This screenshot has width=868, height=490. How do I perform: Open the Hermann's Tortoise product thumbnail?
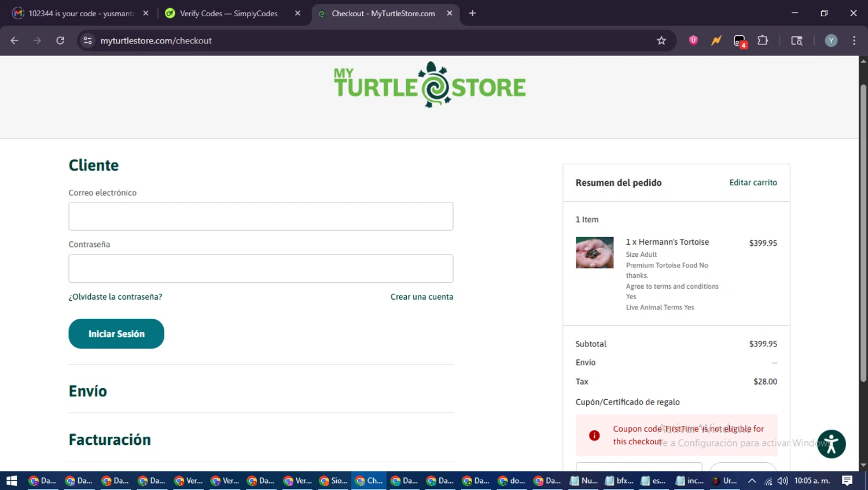tap(594, 252)
